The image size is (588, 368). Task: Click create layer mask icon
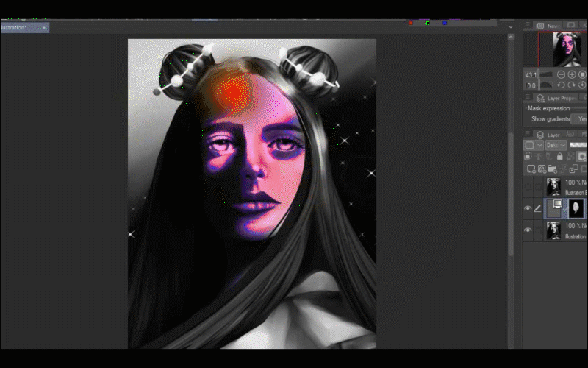[x=584, y=169]
